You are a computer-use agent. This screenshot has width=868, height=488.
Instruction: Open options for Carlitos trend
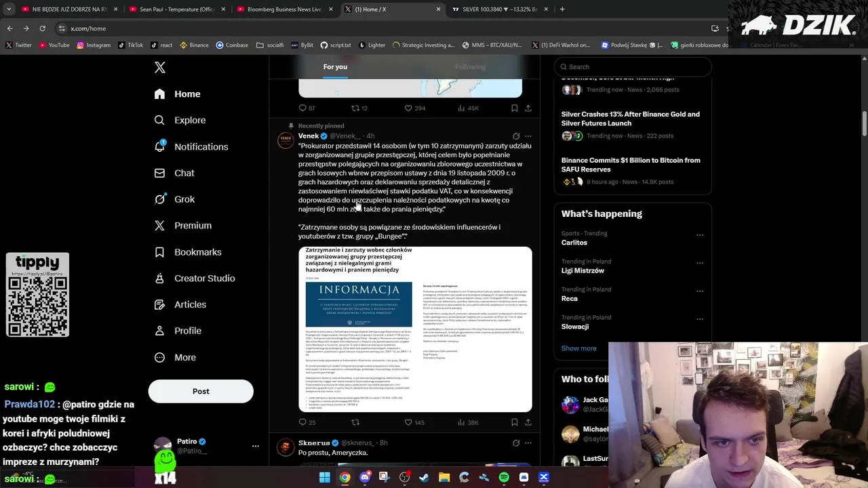tap(700, 235)
